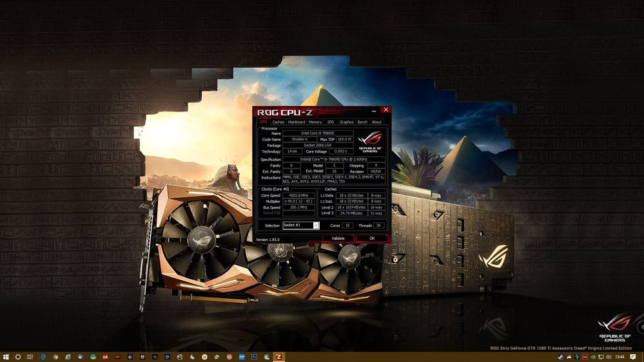Click the Revision value H0/U0
This screenshot has height=362, width=644.
click(x=376, y=171)
